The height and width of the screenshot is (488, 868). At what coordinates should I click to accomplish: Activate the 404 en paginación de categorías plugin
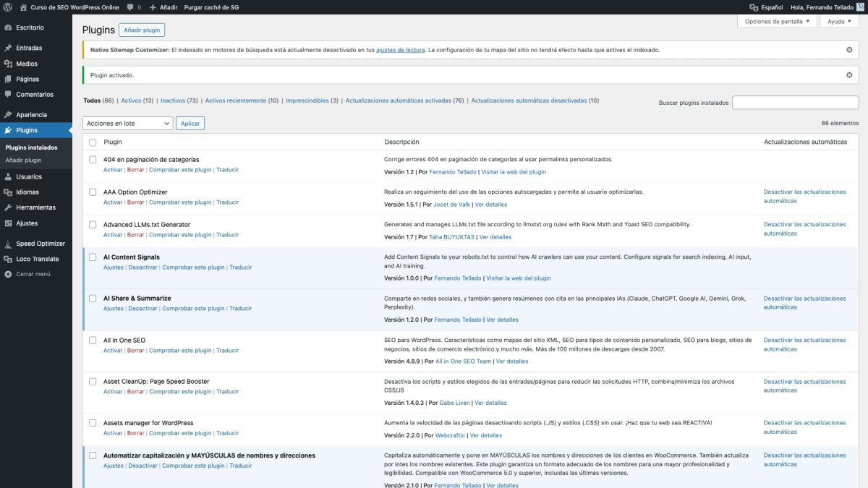click(x=113, y=169)
